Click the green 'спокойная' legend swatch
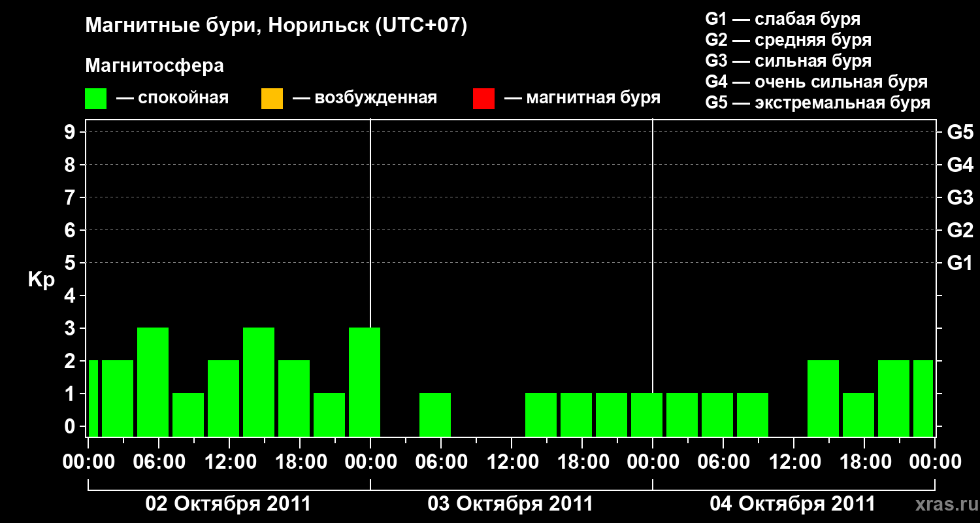 pos(96,98)
